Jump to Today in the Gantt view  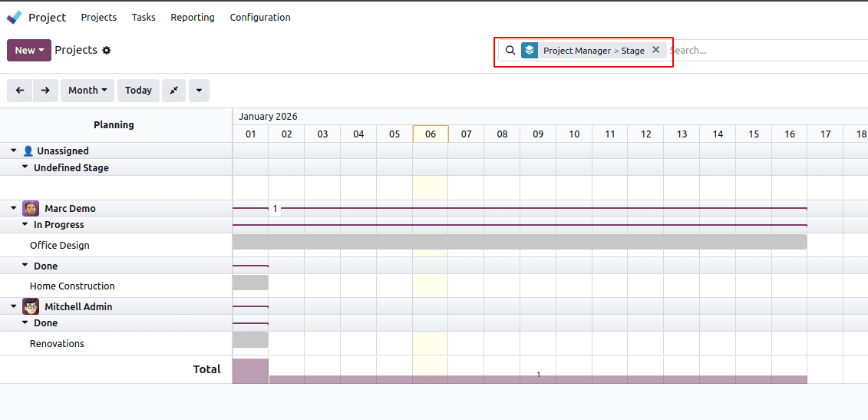click(x=138, y=91)
